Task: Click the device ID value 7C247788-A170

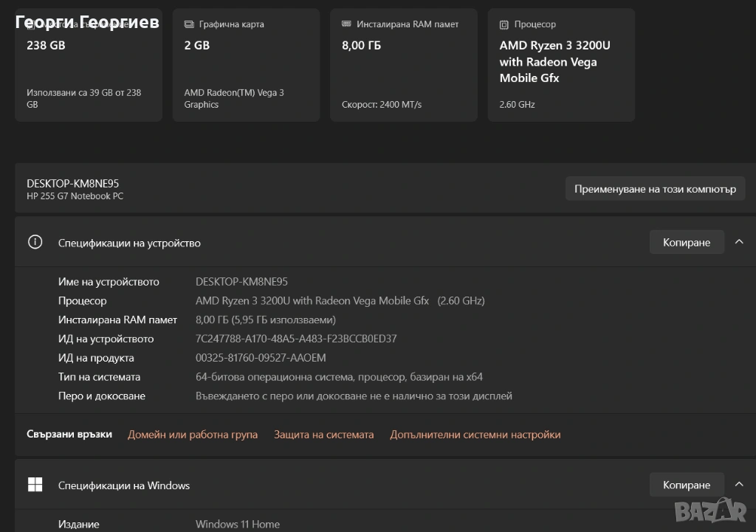Action: (x=296, y=339)
